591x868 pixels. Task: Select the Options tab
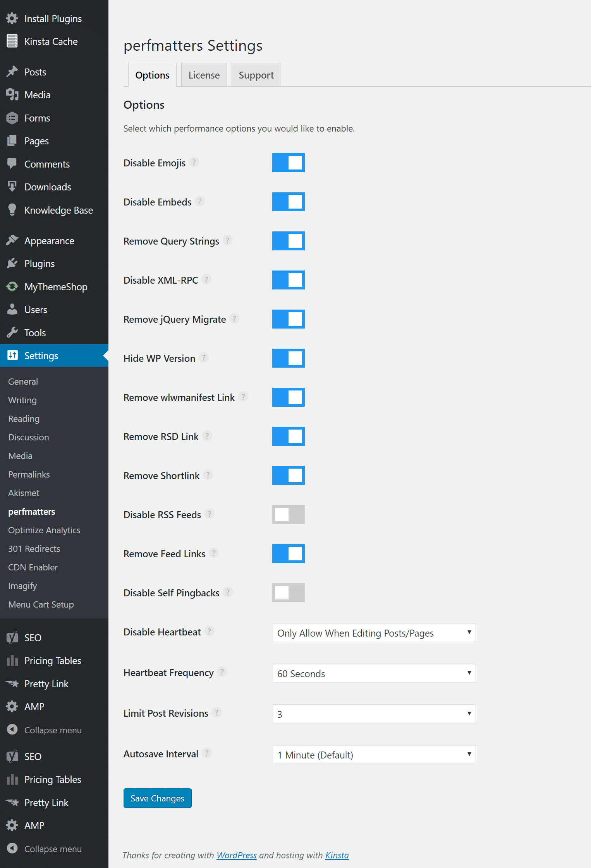(x=152, y=75)
